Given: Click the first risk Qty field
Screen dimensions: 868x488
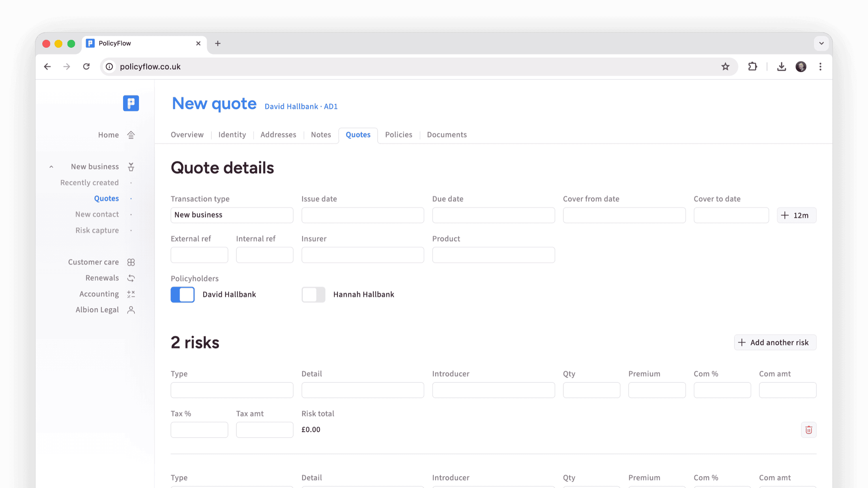Looking at the screenshot, I should (591, 390).
